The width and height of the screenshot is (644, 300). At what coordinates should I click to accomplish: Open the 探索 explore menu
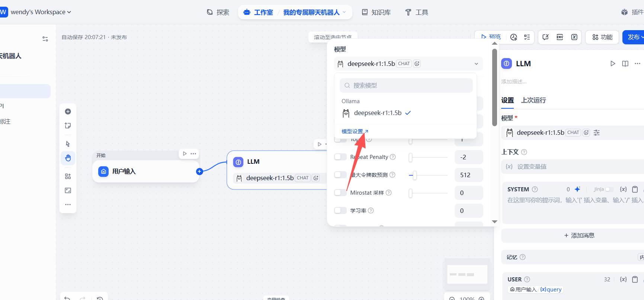click(x=218, y=12)
